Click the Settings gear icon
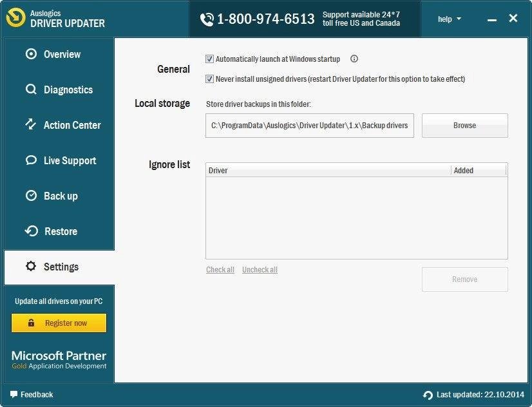This screenshot has height=407, width=532. [x=31, y=266]
